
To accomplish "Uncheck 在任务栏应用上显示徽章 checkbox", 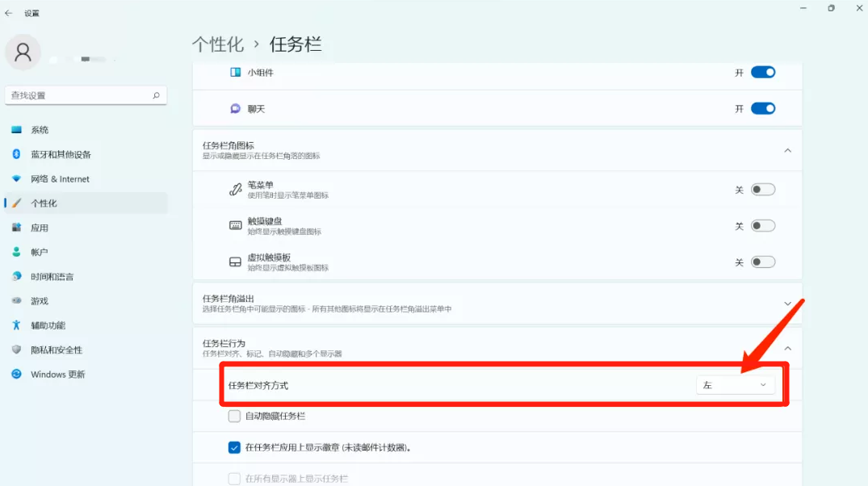I will [x=234, y=447].
